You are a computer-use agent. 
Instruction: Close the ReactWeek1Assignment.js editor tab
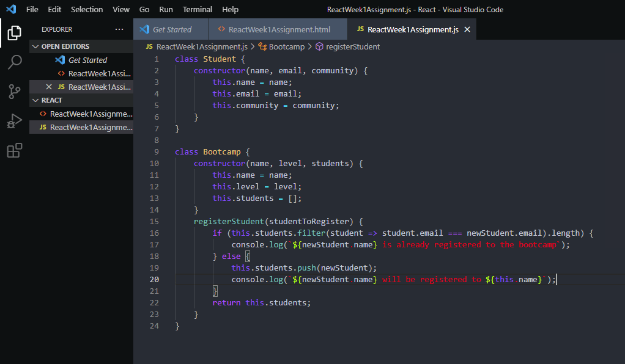click(467, 29)
